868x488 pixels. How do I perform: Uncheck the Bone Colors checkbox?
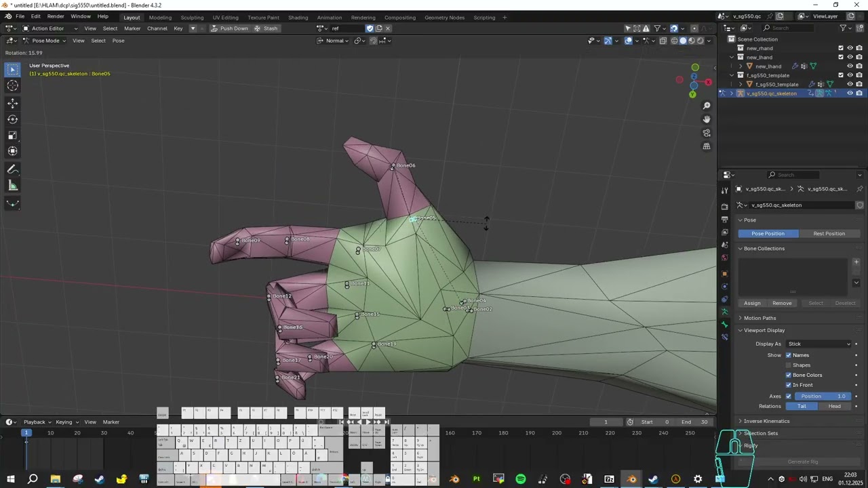pos(789,375)
